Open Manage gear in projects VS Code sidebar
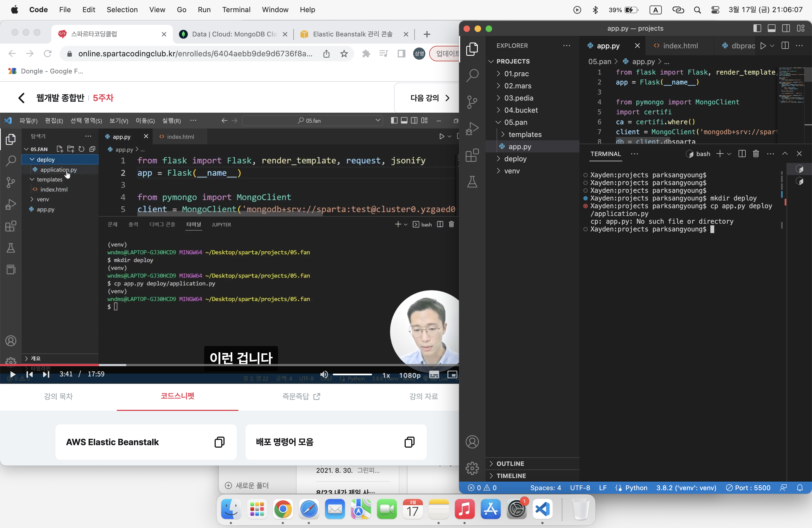Image resolution: width=812 pixels, height=528 pixels. 472,468
